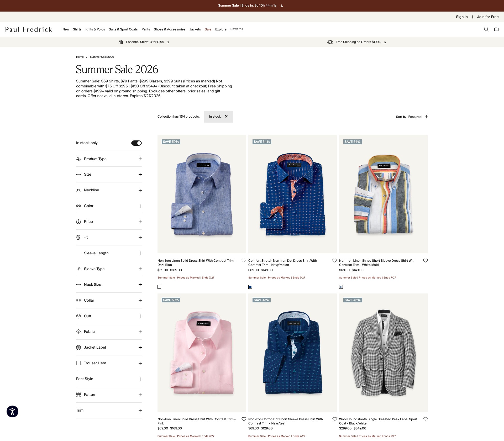Remove the In stock filter chip
This screenshot has height=441, width=504.
226,117
